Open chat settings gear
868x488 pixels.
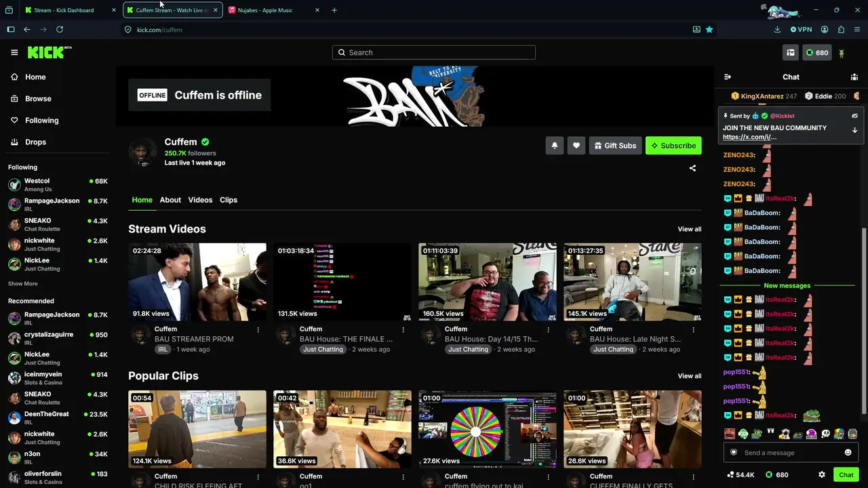click(822, 474)
